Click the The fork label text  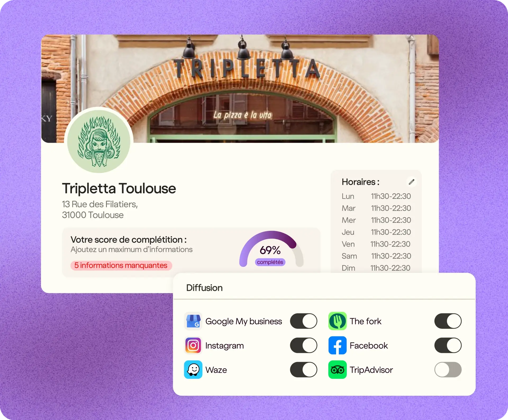(365, 321)
